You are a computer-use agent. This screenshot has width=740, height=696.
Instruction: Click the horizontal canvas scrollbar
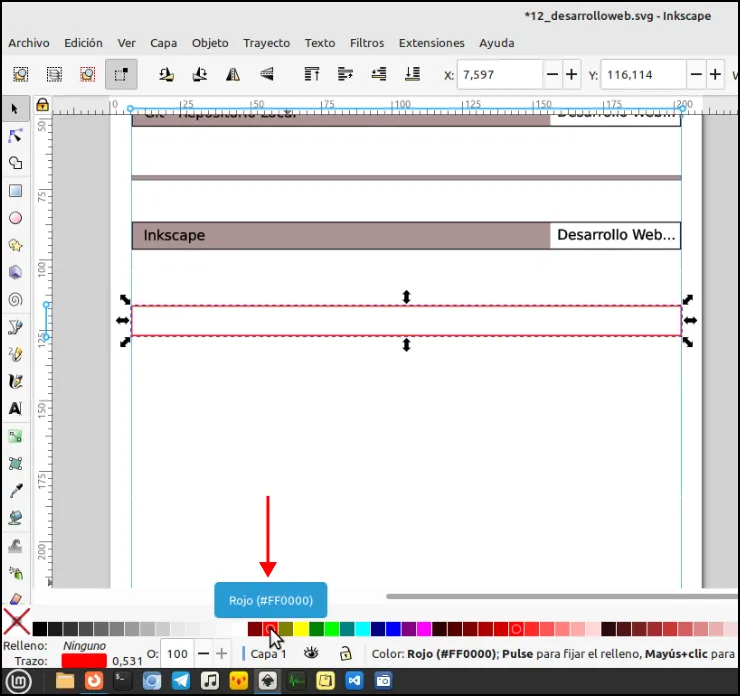(562, 596)
